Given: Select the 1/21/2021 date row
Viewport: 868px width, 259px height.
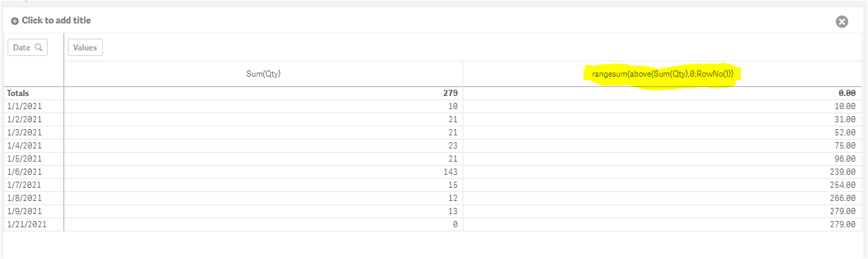Looking at the screenshot, I should click(434, 224).
